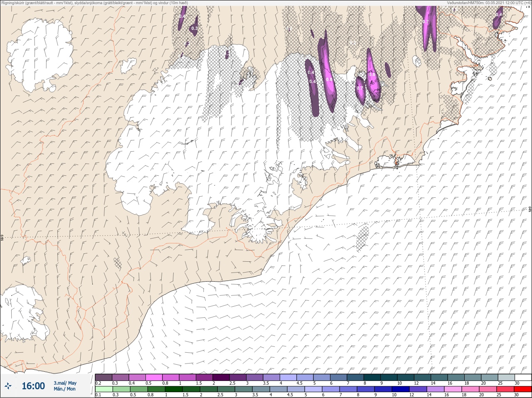Click the 0.3 snowfall value on the map

194,29
